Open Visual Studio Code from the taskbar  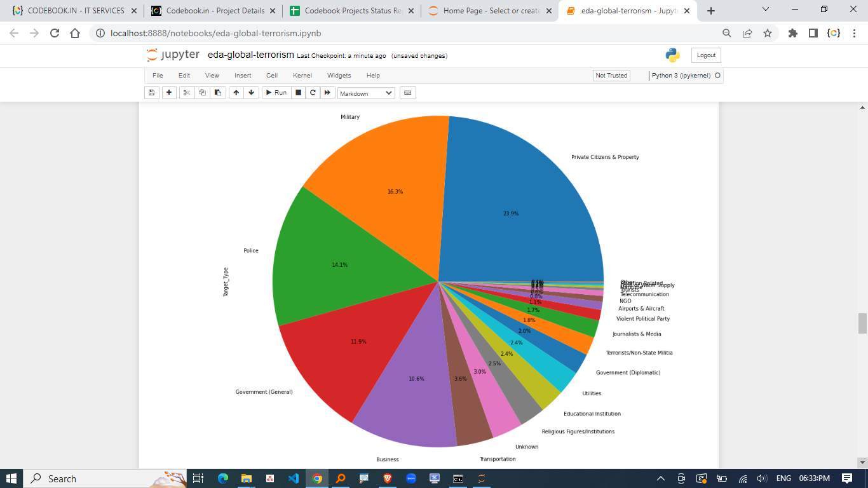(x=293, y=478)
